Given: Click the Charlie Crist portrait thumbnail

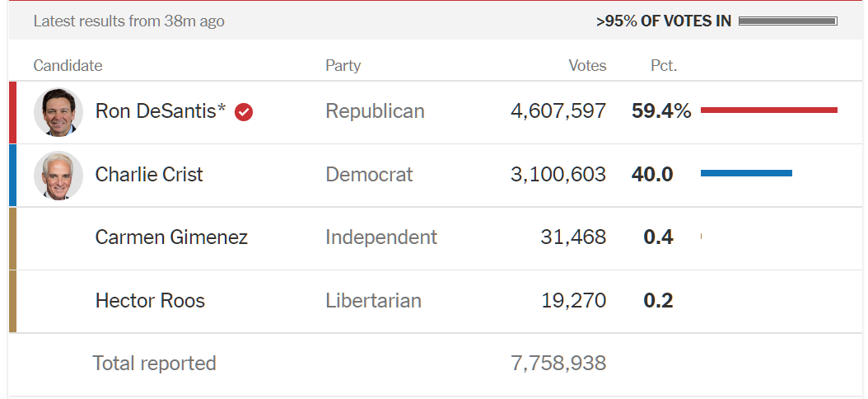Looking at the screenshot, I should [58, 175].
